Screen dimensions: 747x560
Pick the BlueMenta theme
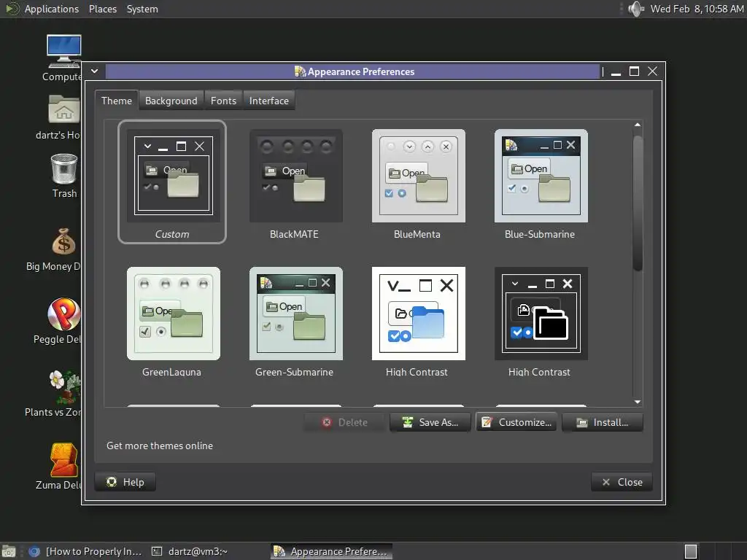click(418, 176)
